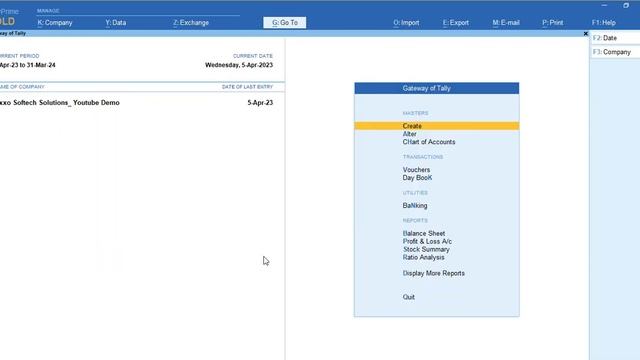Open the M: E-mail menu
The height and width of the screenshot is (360, 640).
coord(506,23)
